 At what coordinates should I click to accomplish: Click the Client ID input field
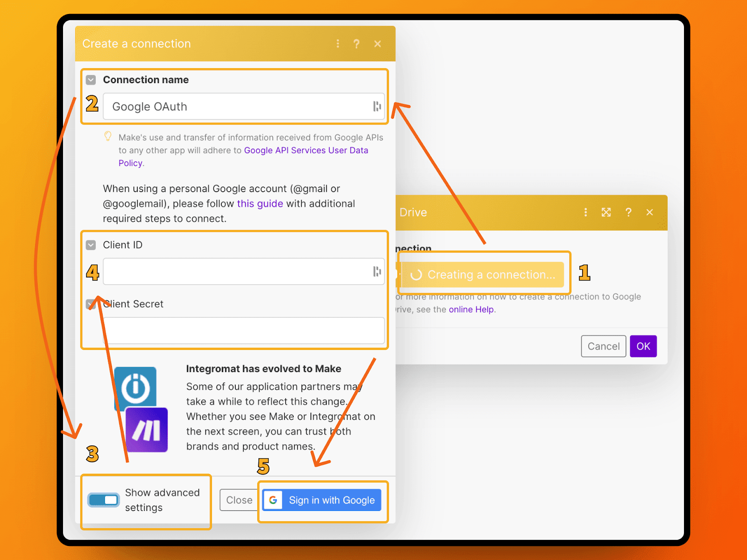(244, 272)
